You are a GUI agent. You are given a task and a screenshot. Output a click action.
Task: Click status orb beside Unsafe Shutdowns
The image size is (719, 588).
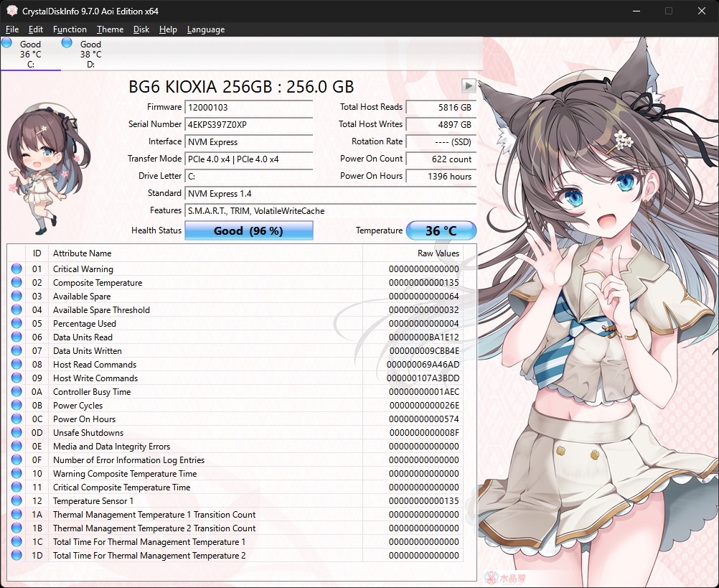click(x=17, y=433)
